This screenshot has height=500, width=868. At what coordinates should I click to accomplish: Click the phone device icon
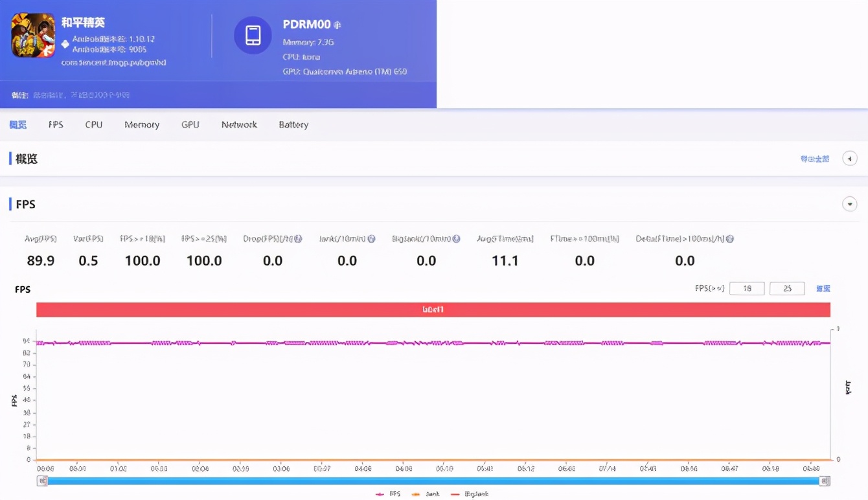(253, 35)
